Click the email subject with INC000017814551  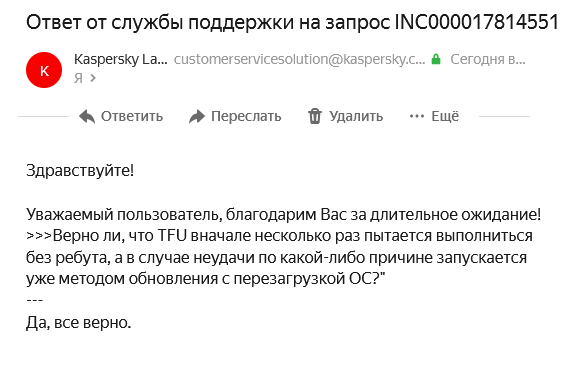click(x=292, y=22)
